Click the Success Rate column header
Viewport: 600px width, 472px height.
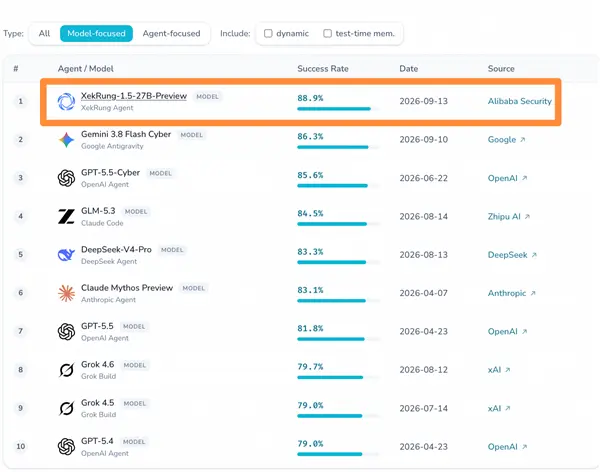pos(323,69)
